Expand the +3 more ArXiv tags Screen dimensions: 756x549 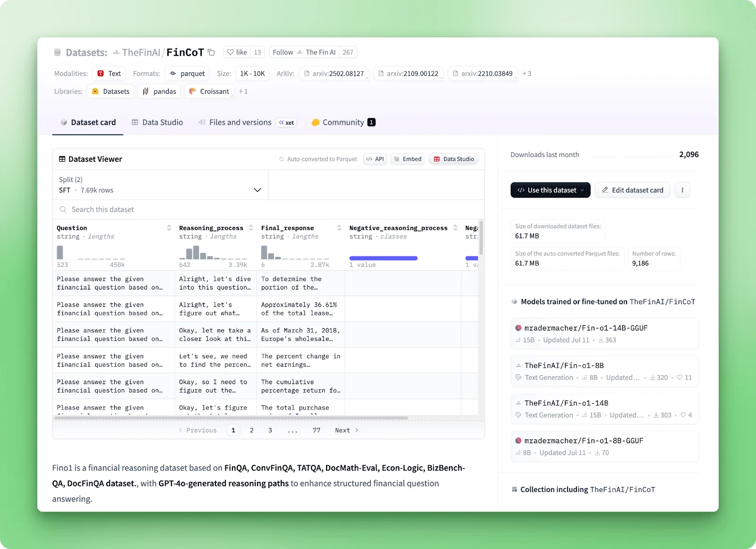pos(527,73)
